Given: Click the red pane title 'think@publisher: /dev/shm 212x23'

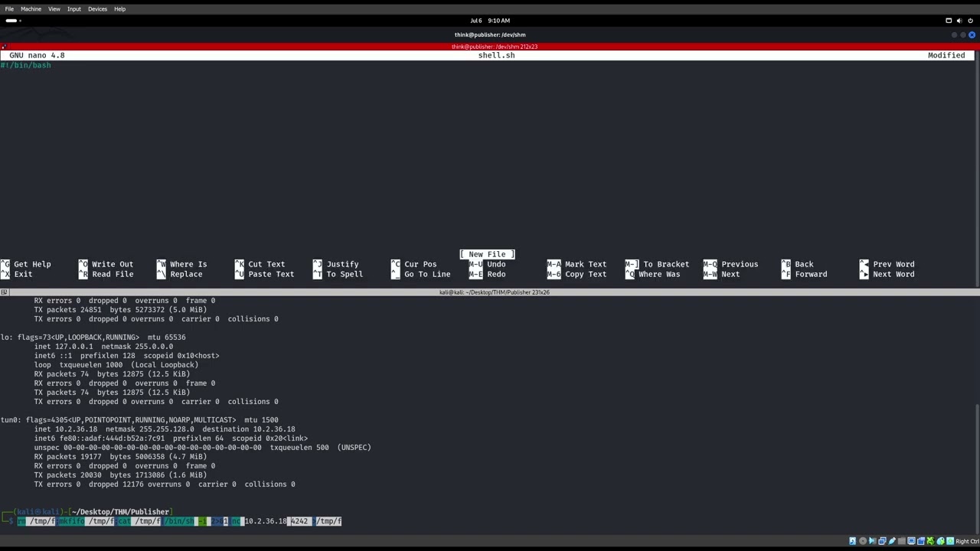Looking at the screenshot, I should pyautogui.click(x=495, y=47).
